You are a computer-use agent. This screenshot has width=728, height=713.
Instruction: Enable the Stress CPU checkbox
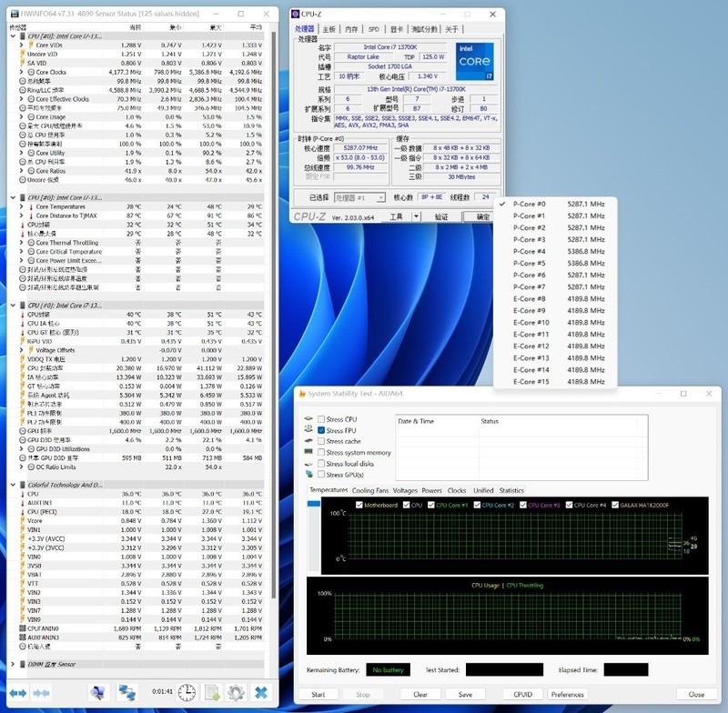pos(323,418)
